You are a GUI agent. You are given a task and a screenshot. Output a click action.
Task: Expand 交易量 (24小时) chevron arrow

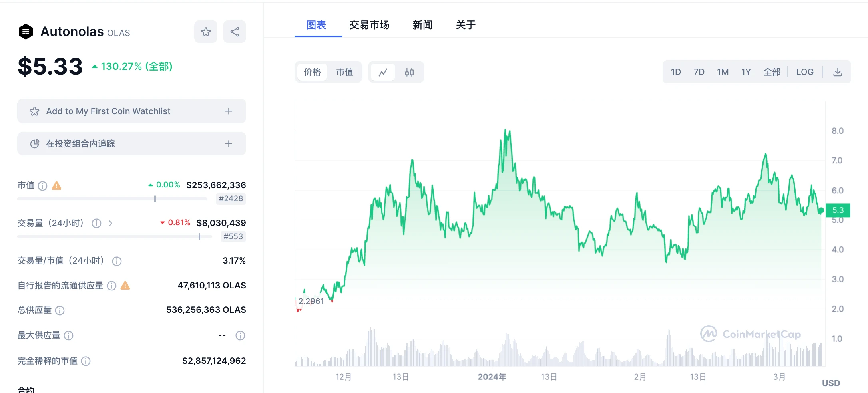pos(110,223)
